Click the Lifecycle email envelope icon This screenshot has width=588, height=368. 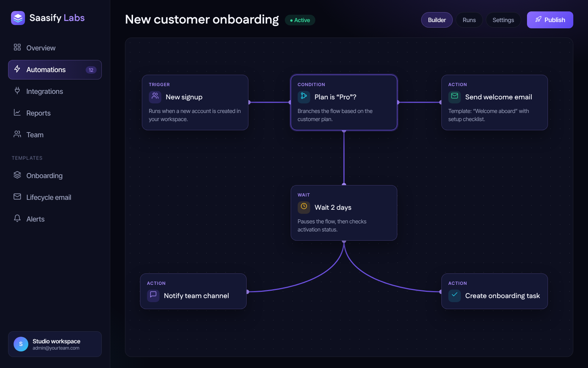[17, 197]
